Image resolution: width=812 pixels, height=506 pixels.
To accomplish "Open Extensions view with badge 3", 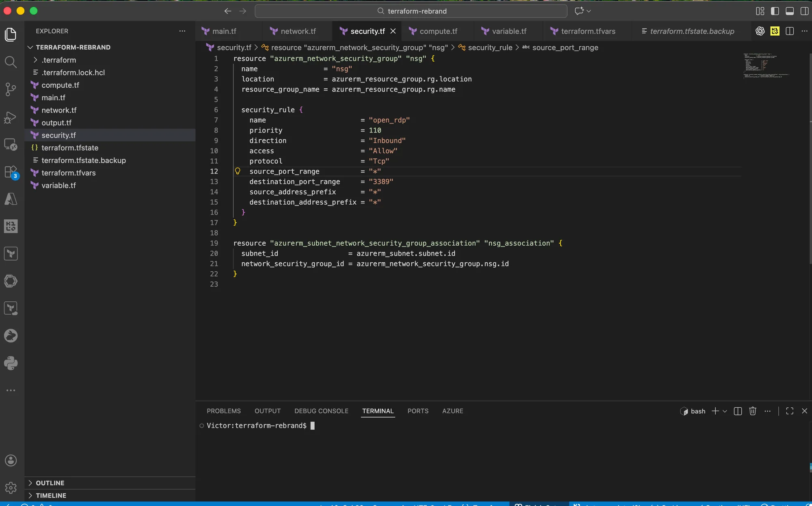I will coord(11,172).
